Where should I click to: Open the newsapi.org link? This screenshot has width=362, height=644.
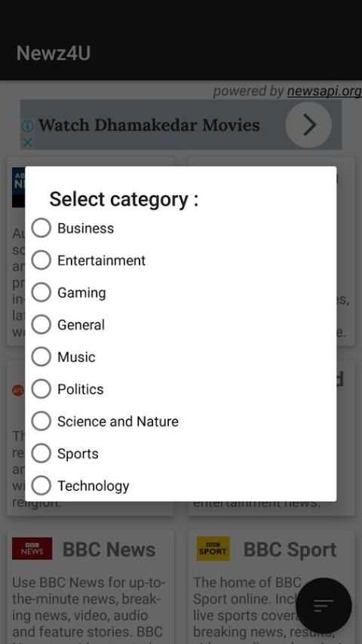(324, 90)
